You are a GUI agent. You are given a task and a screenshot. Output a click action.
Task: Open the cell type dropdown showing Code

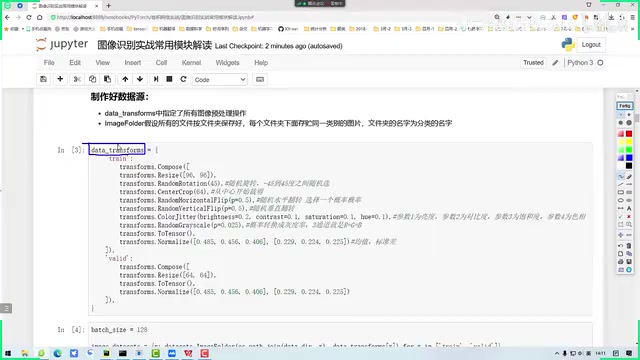[x=220, y=80]
